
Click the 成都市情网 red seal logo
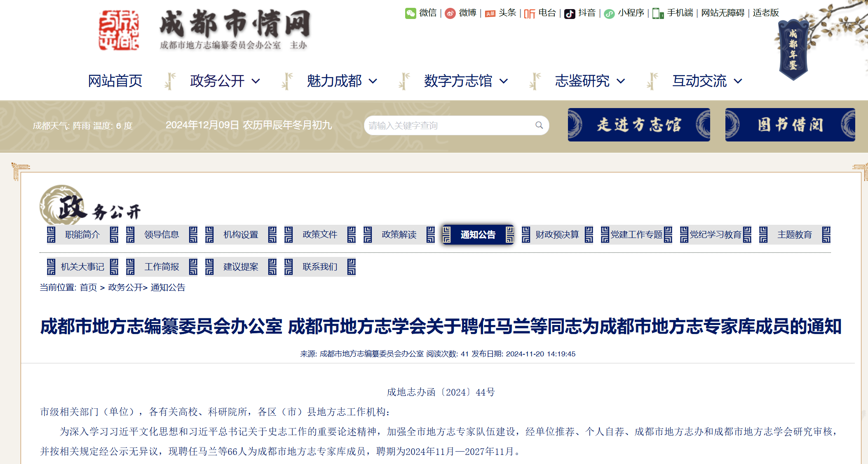click(119, 31)
